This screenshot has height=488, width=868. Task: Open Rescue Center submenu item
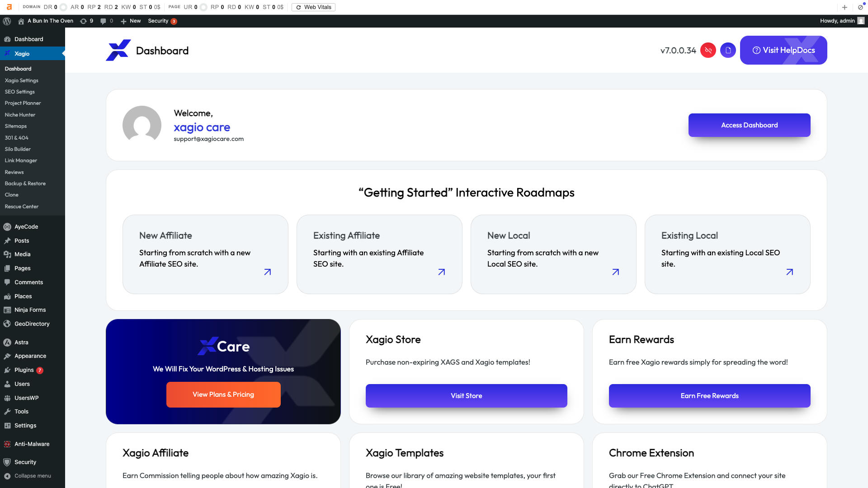point(21,206)
